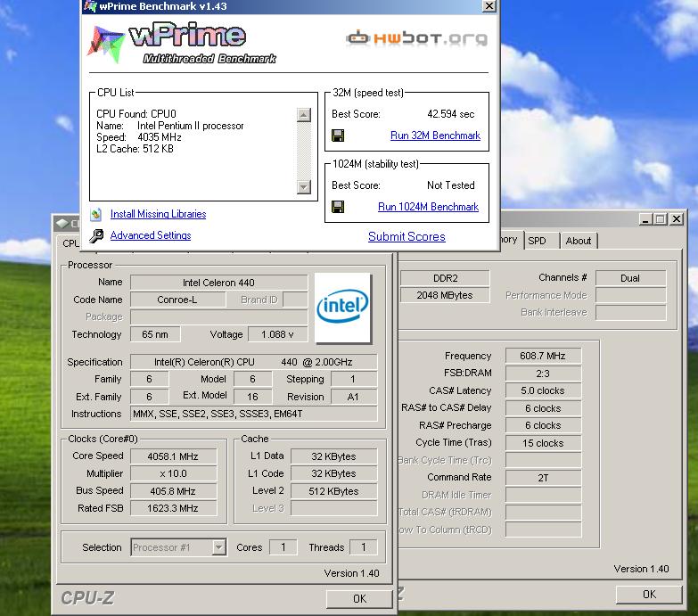Screen dimensions: 698x616
Task: Click the Cycle Time 15 clocks value
Action: (x=543, y=443)
